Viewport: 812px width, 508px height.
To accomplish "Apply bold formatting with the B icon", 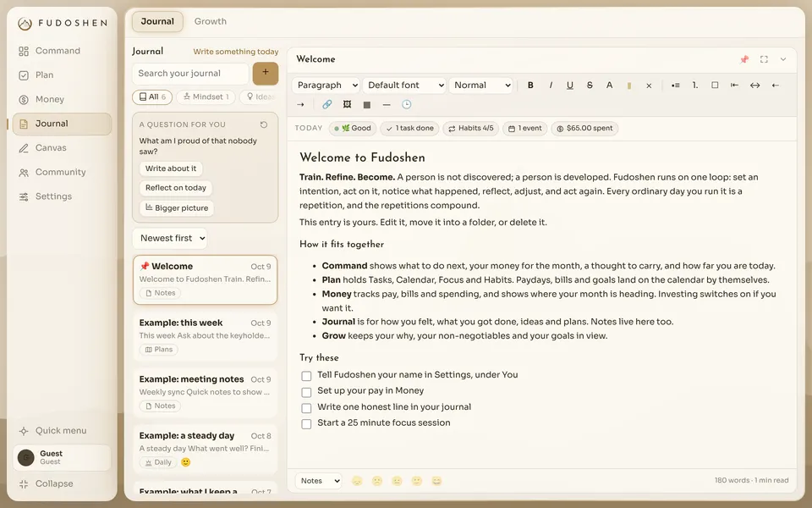I will click(x=530, y=85).
